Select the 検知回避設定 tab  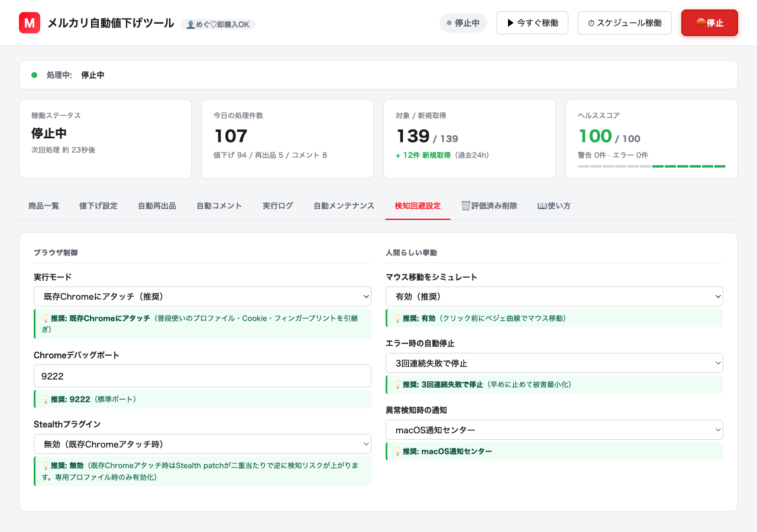(418, 206)
